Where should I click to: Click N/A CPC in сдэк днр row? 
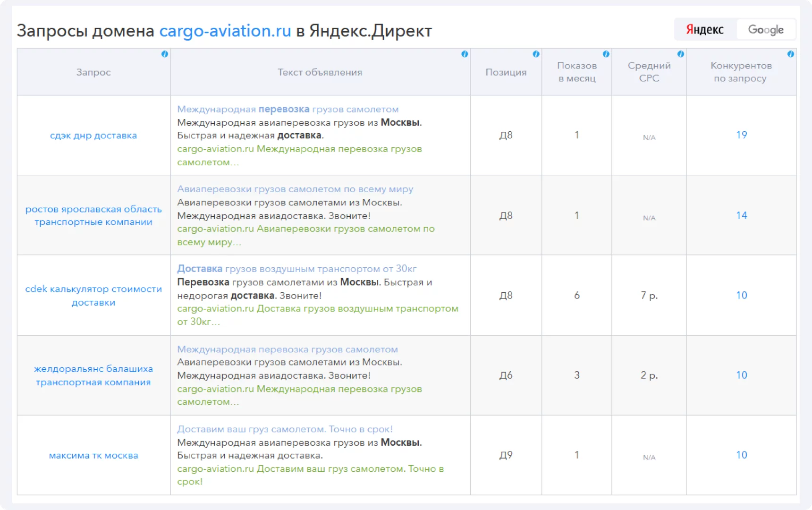pyautogui.click(x=649, y=137)
